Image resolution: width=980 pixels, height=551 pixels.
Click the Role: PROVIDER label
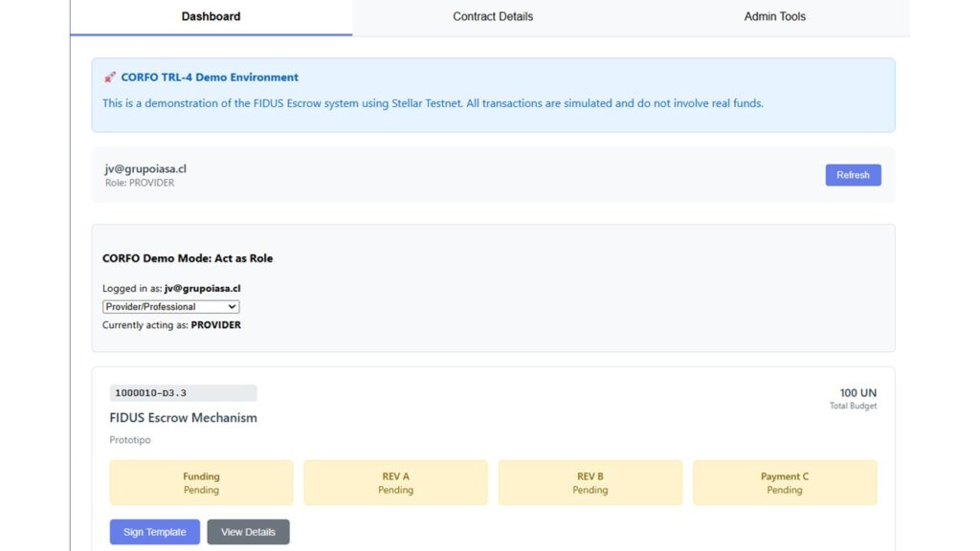[140, 183]
